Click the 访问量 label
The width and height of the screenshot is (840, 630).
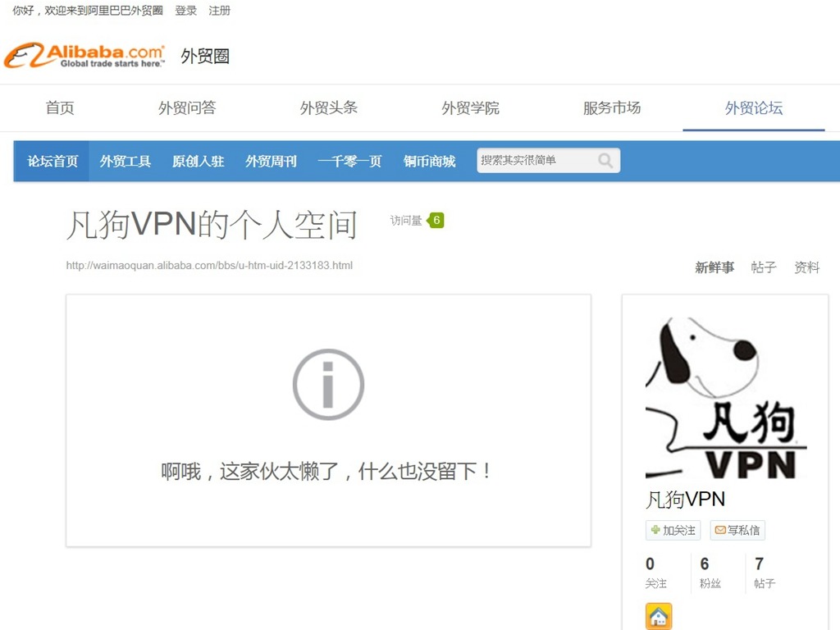406,220
